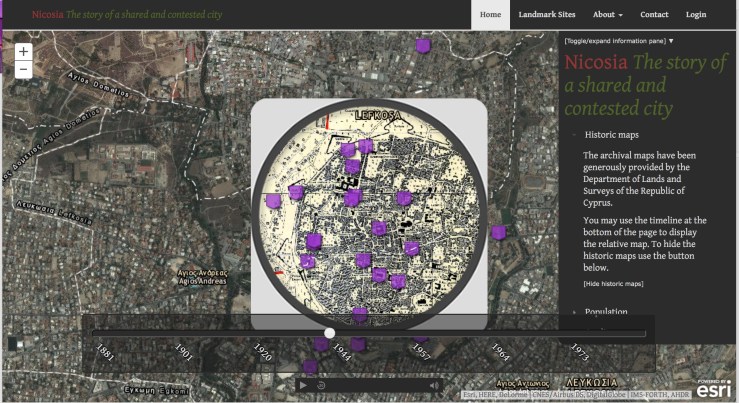This screenshot has width=739, height=403.
Task: Click the purple landmark marker at top of map
Action: [424, 46]
